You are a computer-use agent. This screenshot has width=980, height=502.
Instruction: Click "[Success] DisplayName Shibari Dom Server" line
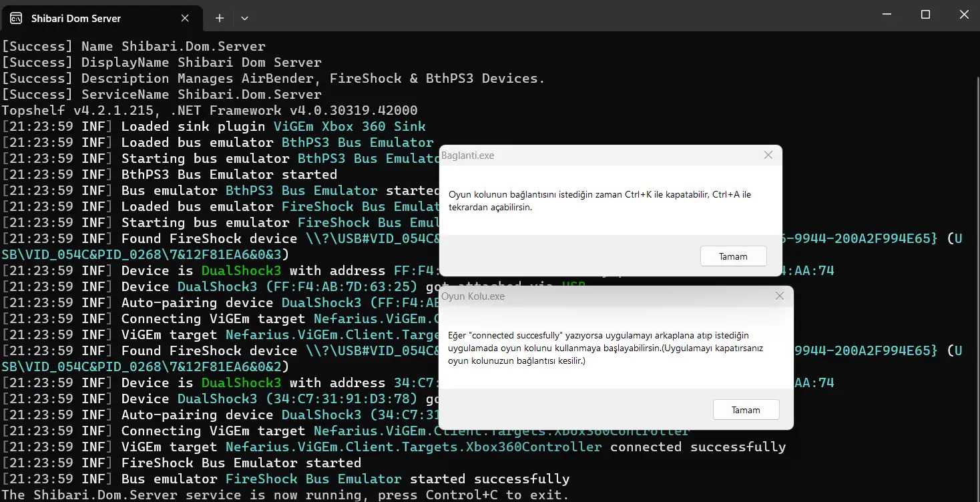coord(162,62)
